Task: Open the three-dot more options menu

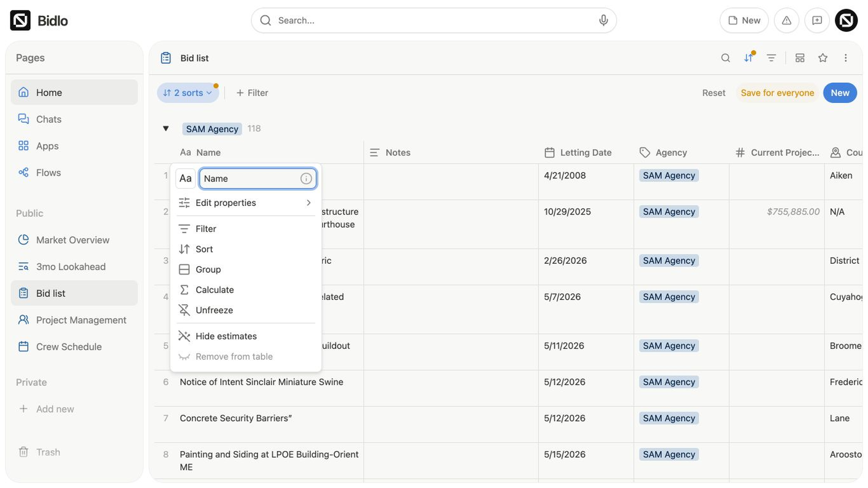Action: tap(845, 58)
